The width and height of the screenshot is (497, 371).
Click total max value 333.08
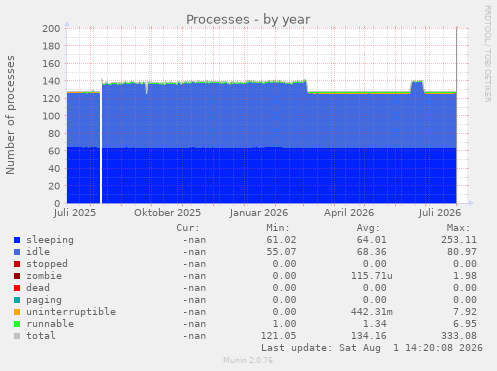(x=459, y=336)
